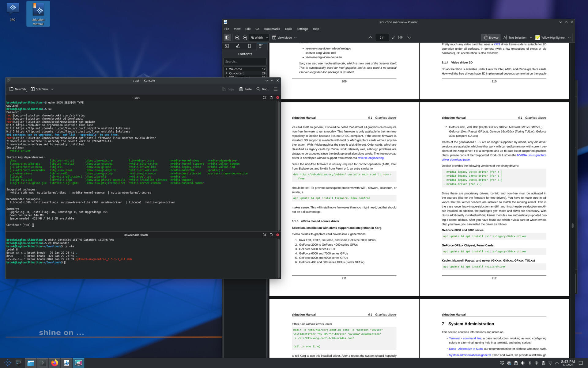Open the Yellow Highlighter dropdown arrow
588x368 pixels.
[x=569, y=37]
